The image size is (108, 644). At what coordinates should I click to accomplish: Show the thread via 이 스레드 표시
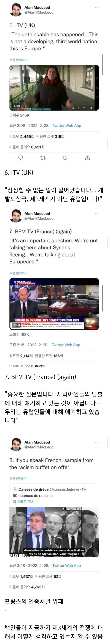coord(23,501)
